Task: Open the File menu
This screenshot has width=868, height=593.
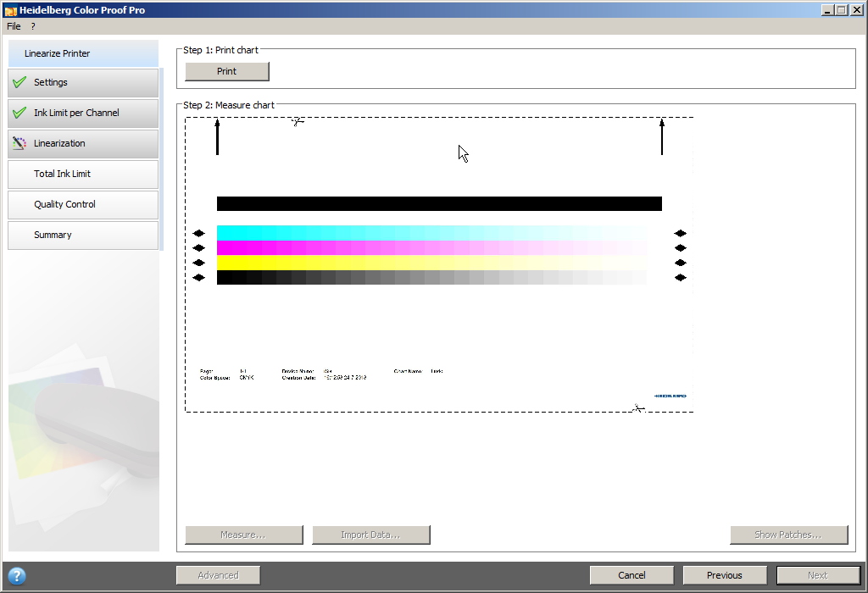Action: [x=14, y=26]
